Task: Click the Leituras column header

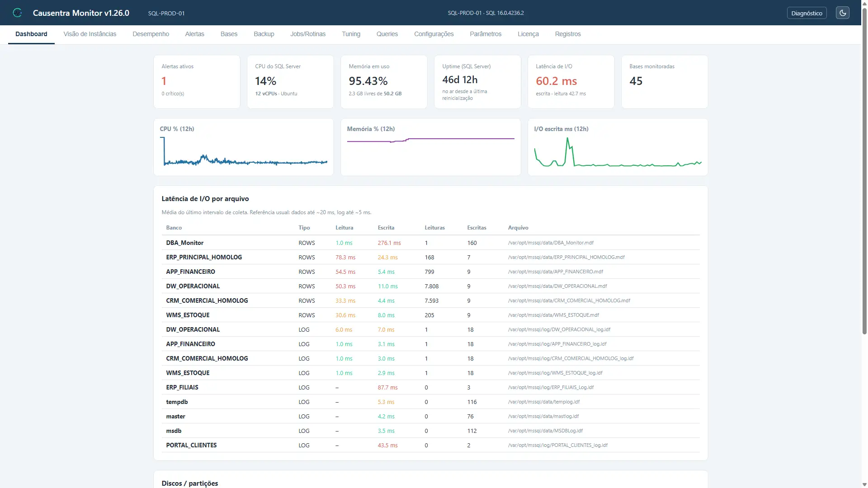Action: pyautogui.click(x=434, y=228)
